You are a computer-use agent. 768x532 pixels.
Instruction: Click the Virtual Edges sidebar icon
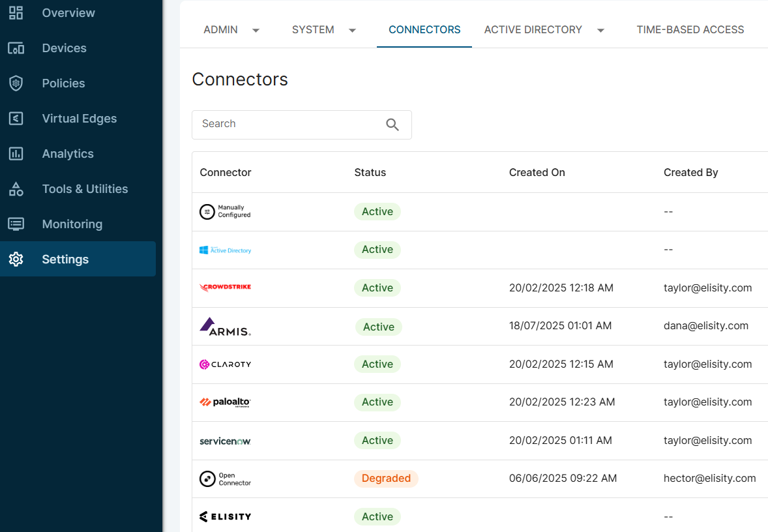click(16, 118)
